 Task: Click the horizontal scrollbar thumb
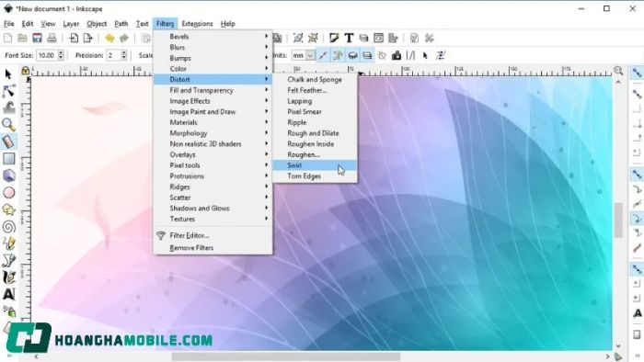pos(286,356)
